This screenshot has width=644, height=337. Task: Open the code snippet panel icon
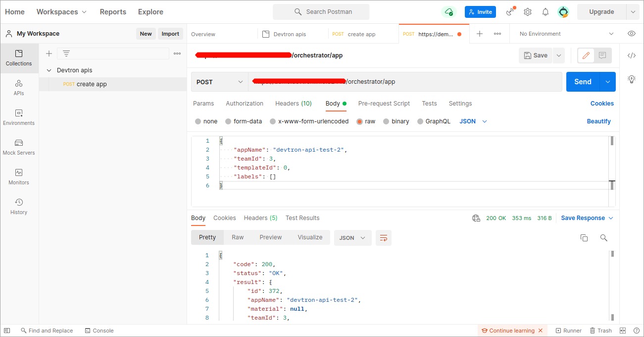(631, 56)
